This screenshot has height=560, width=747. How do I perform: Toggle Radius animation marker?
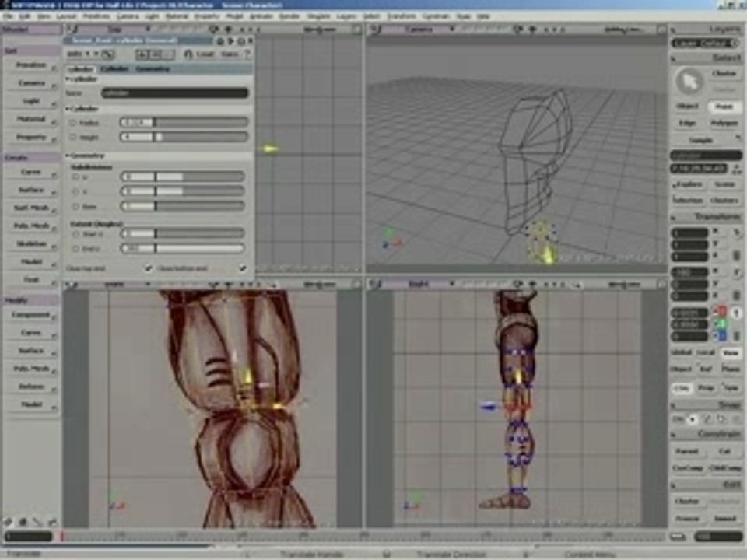pyautogui.click(x=73, y=123)
